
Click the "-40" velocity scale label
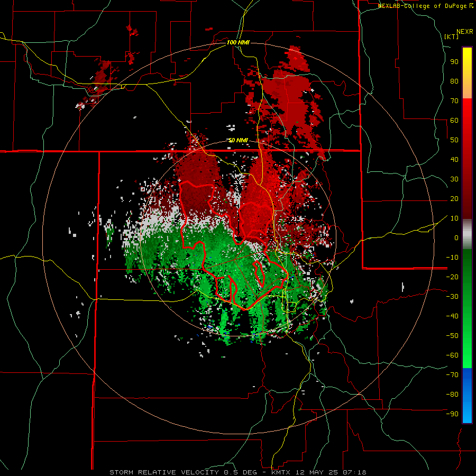click(x=452, y=316)
